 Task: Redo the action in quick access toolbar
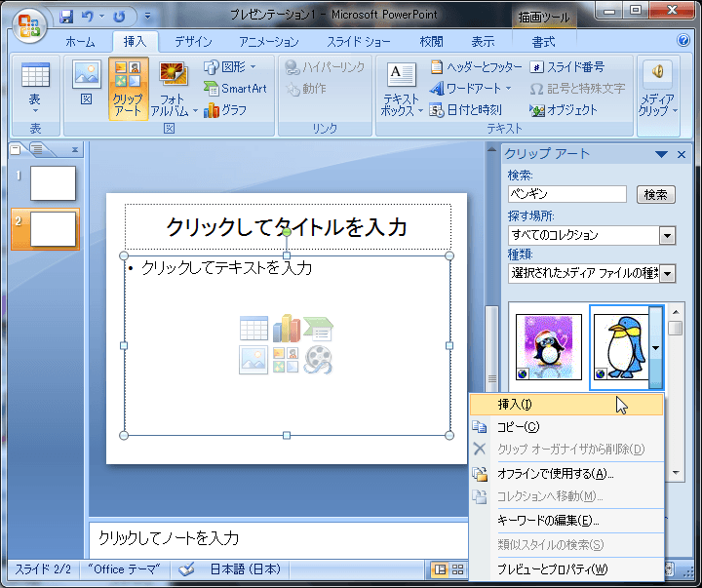click(x=119, y=17)
